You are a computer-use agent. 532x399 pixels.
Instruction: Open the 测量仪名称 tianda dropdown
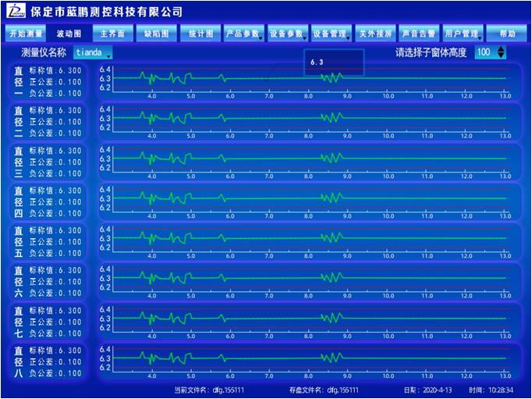93,52
